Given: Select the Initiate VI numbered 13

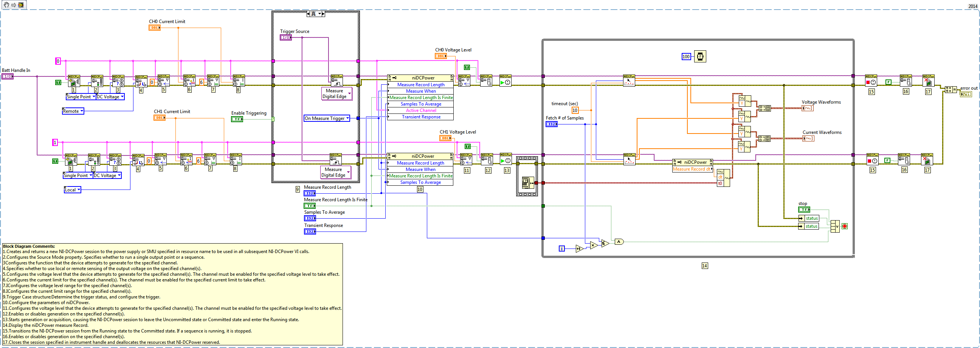Looking at the screenshot, I should click(x=506, y=159).
